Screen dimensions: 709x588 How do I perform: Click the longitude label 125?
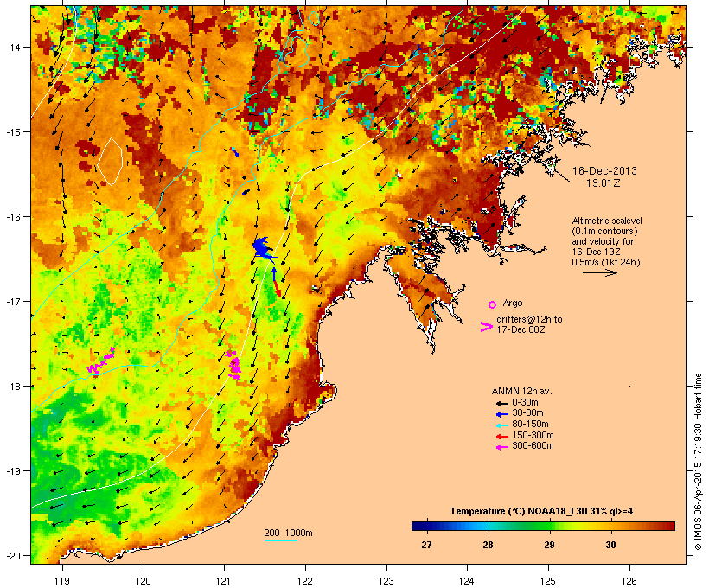pyautogui.click(x=548, y=581)
